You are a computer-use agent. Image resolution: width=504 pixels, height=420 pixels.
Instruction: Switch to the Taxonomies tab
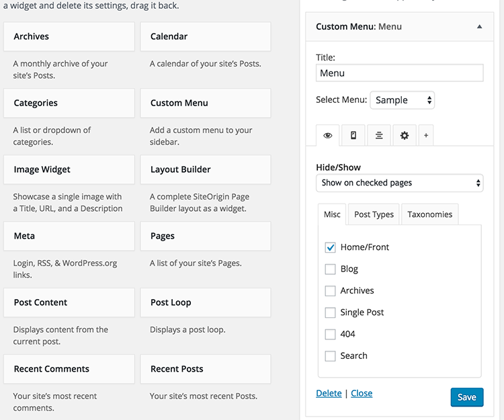[x=429, y=214]
